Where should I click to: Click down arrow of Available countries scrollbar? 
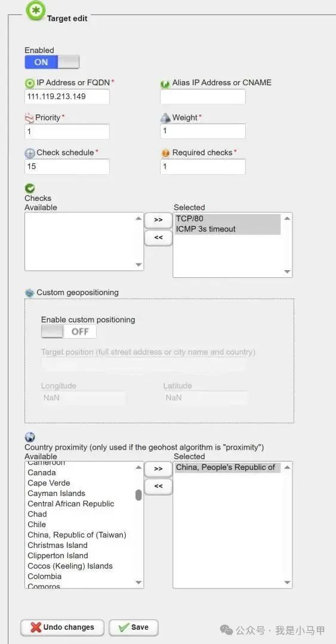(138, 583)
